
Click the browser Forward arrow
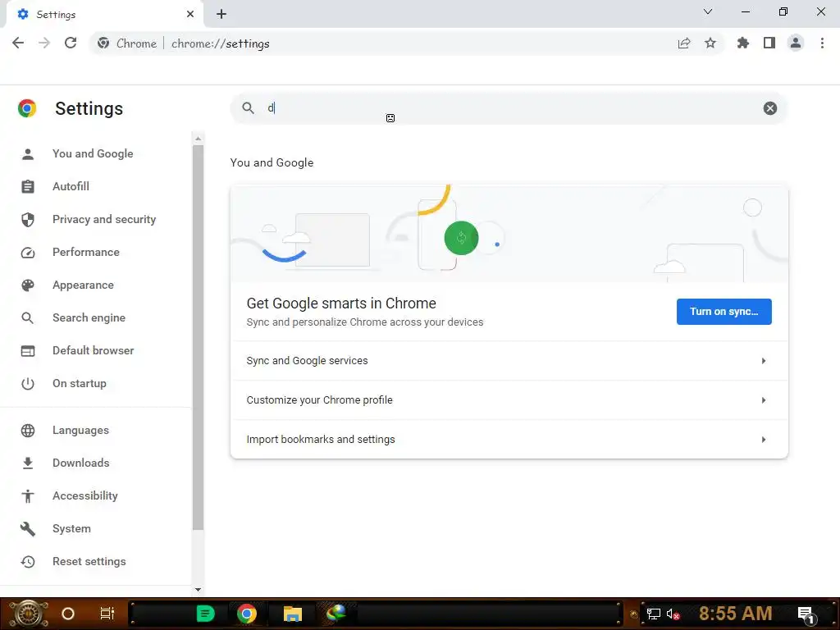click(44, 43)
